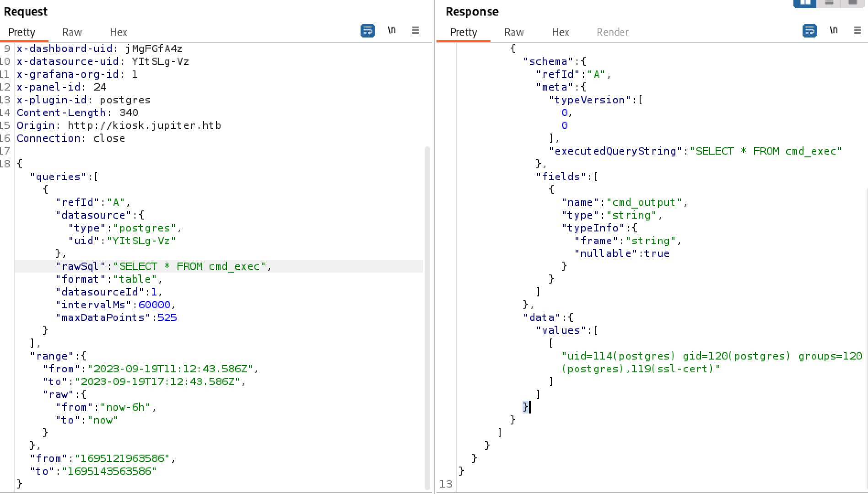868x494 pixels.
Task: Select the Pretty tab in Response
Action: (x=464, y=32)
